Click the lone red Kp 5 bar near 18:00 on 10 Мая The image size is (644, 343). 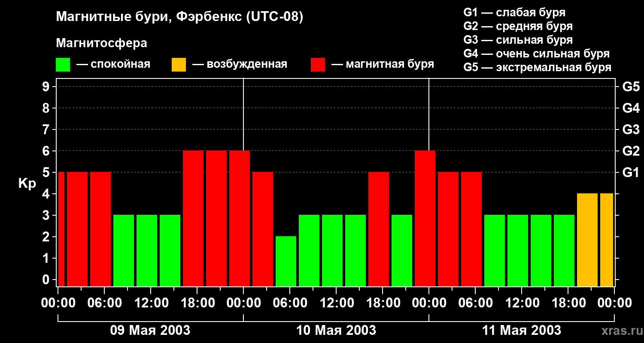(x=379, y=229)
